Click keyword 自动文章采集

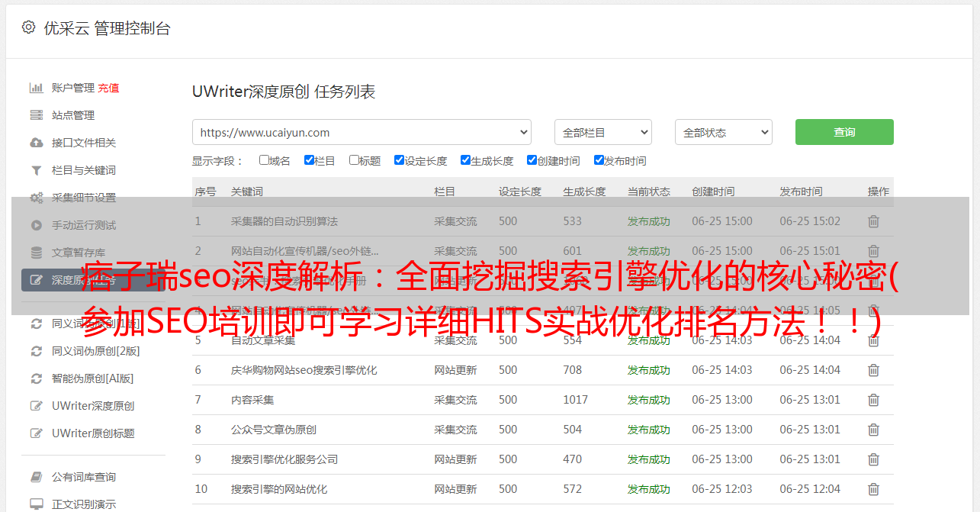[263, 340]
